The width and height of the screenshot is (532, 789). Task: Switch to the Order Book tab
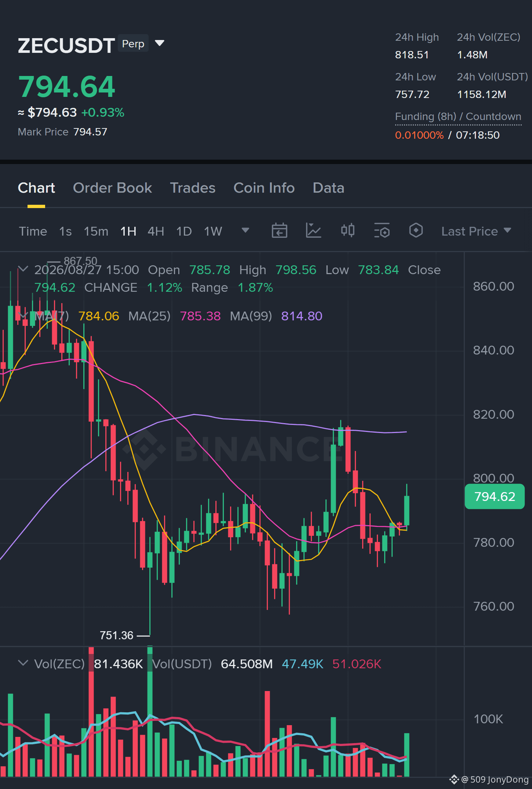[x=112, y=188]
